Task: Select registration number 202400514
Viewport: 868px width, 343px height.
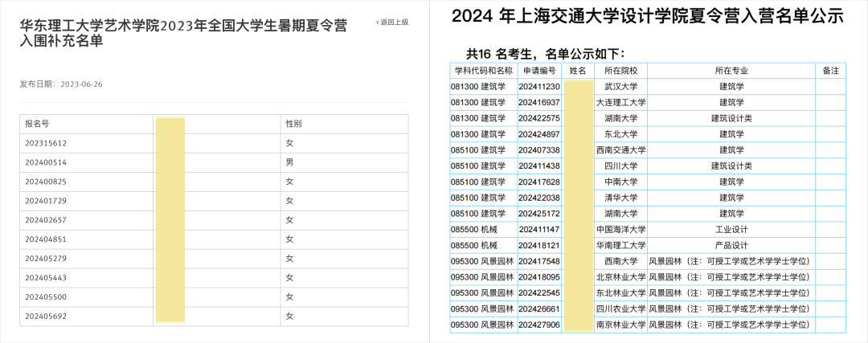Action: (46, 162)
